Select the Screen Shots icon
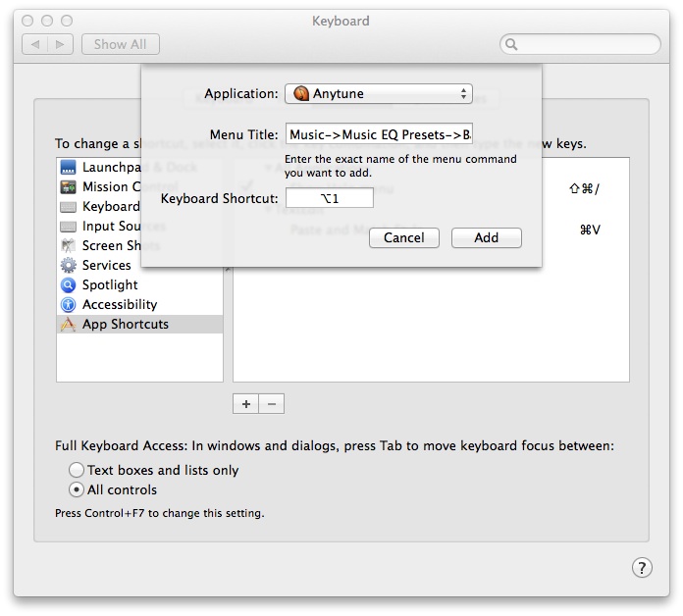The height and width of the screenshot is (616, 683). (x=68, y=246)
